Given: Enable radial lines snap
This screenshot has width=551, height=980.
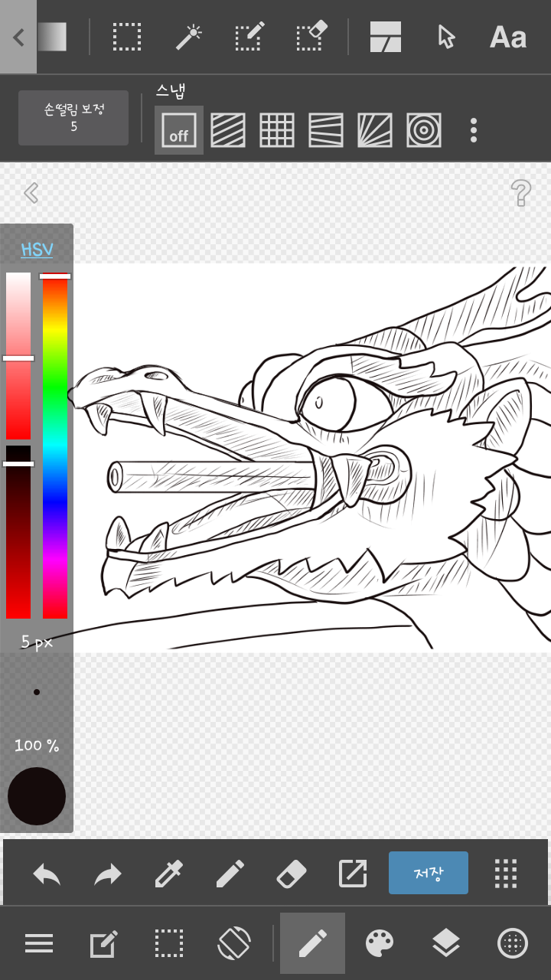Looking at the screenshot, I should click(375, 130).
